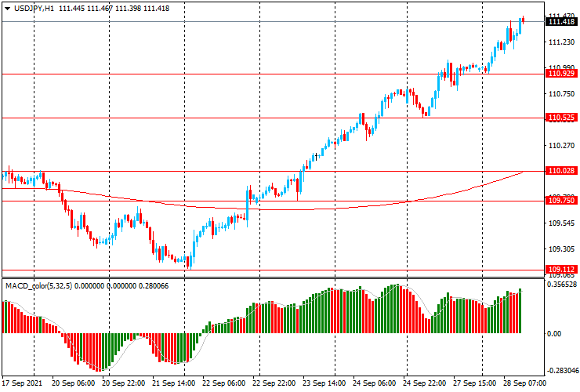The height and width of the screenshot is (392, 580).
Task: Select the 110.028 red price level label
Action: click(x=561, y=171)
